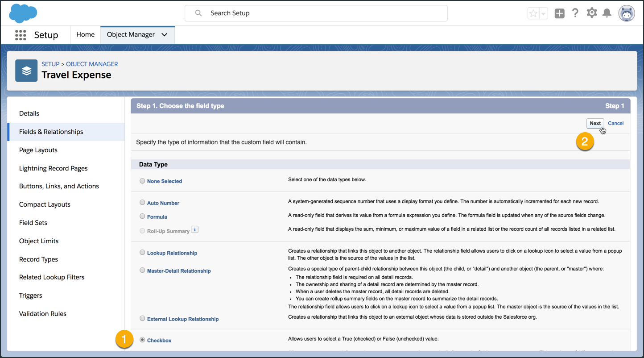
Task: Select the Lookup Relationship radio button
Action: [x=142, y=252]
